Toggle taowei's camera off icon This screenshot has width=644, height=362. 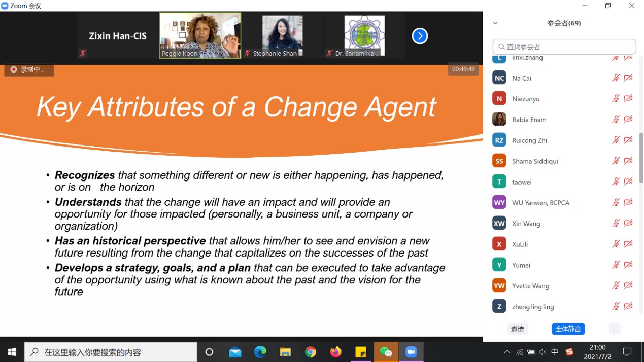point(628,182)
